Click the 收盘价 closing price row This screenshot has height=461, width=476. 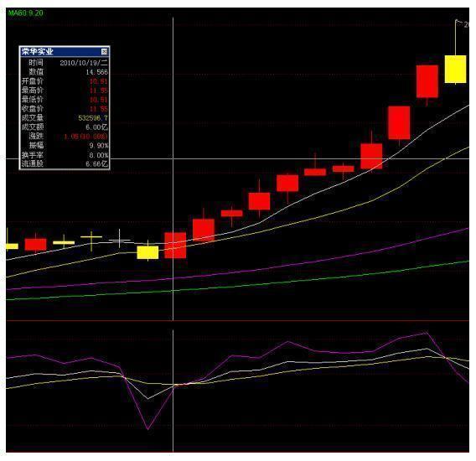tap(65, 109)
